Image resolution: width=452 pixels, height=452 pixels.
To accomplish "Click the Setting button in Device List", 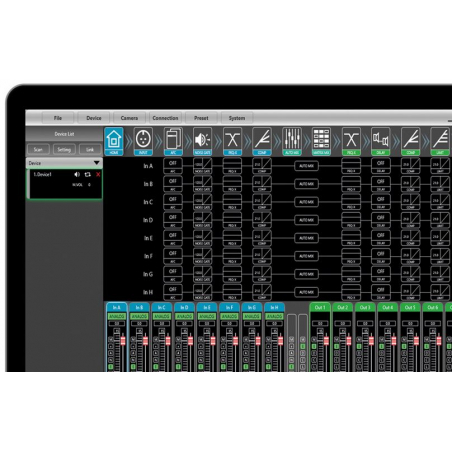I will click(x=64, y=149).
